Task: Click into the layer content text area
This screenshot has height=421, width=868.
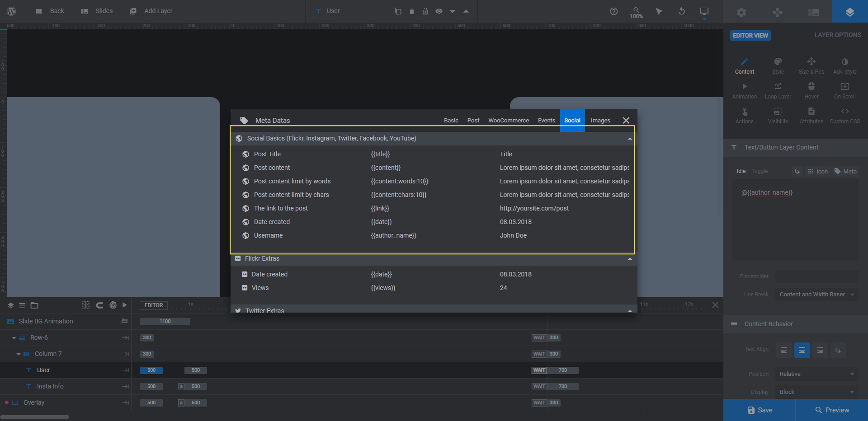Action: [x=795, y=220]
